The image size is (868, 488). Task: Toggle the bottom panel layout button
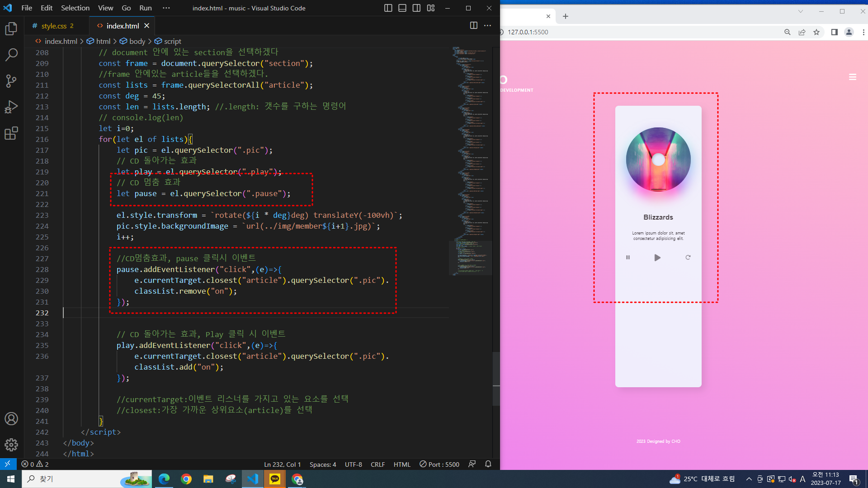coord(402,8)
